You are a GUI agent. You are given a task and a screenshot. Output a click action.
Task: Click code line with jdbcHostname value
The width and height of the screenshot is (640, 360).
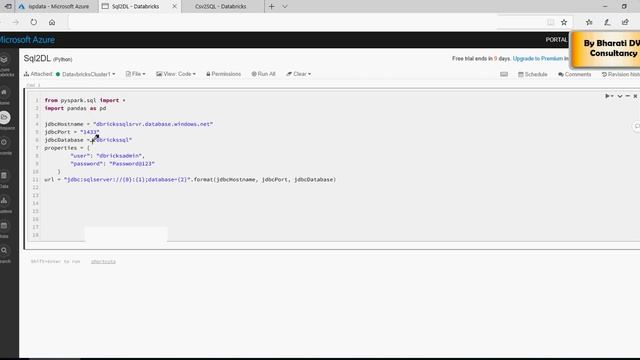coord(129,124)
